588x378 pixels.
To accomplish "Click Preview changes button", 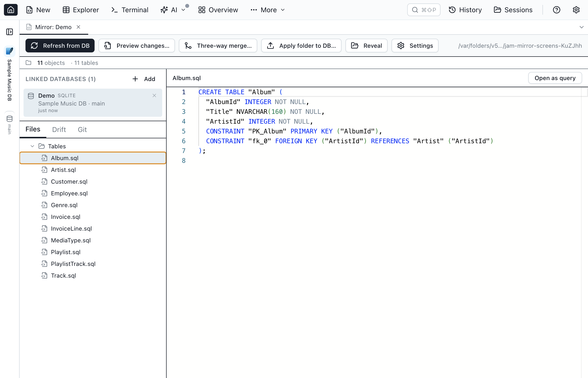I will (136, 46).
